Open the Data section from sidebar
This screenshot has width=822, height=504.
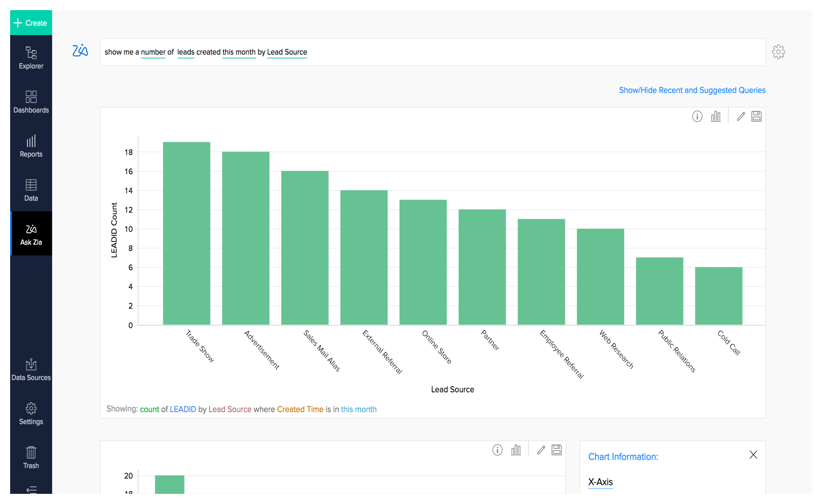(31, 190)
